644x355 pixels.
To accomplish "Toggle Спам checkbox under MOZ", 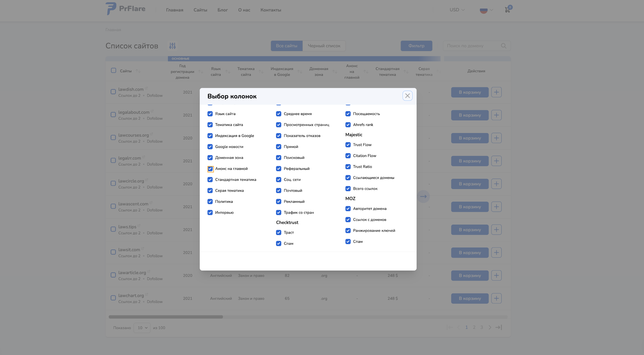I will (x=348, y=242).
